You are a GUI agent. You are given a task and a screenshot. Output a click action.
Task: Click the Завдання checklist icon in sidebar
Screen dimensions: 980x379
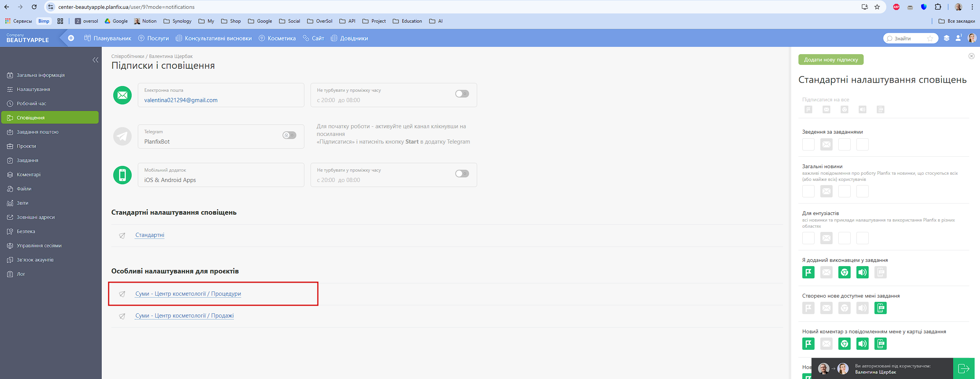(10, 160)
